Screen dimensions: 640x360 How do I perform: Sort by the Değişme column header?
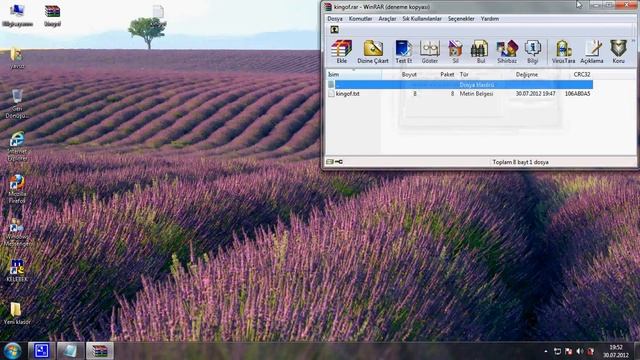(527, 74)
